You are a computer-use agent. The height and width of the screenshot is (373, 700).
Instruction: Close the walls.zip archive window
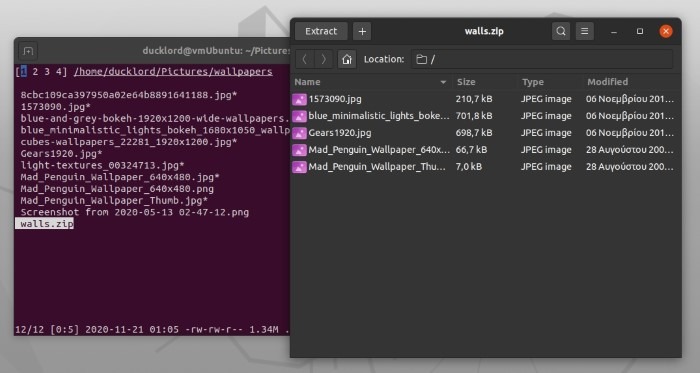(x=666, y=31)
